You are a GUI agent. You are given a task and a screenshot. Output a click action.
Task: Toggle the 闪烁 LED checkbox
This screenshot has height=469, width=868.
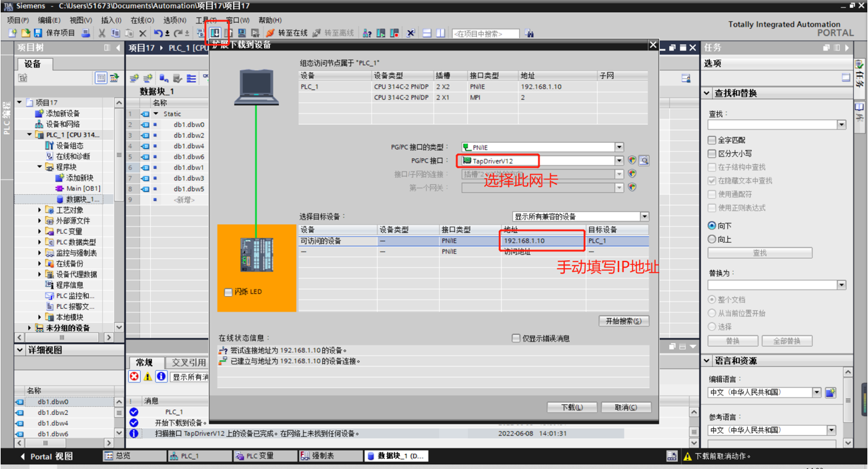[x=229, y=292]
